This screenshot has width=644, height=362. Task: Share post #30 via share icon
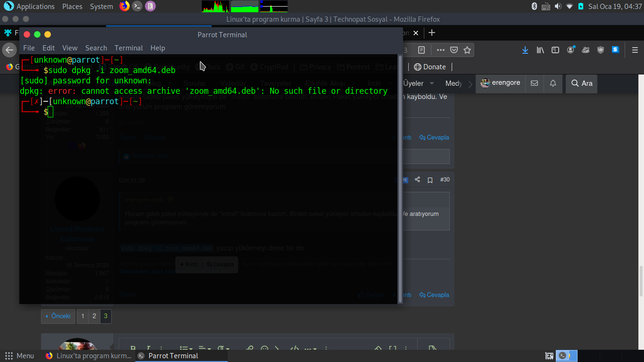(417, 180)
